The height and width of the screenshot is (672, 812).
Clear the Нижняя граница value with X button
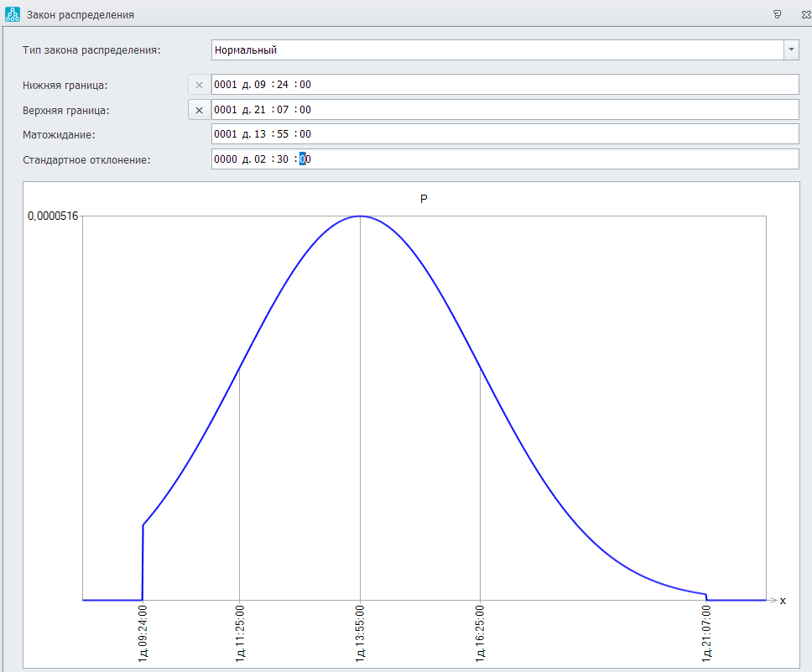(199, 85)
